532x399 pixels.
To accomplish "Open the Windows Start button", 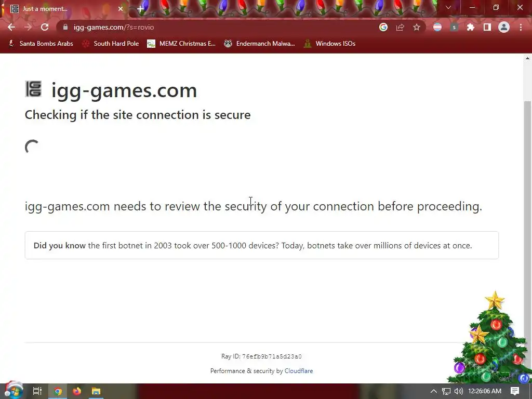I will [14, 391].
